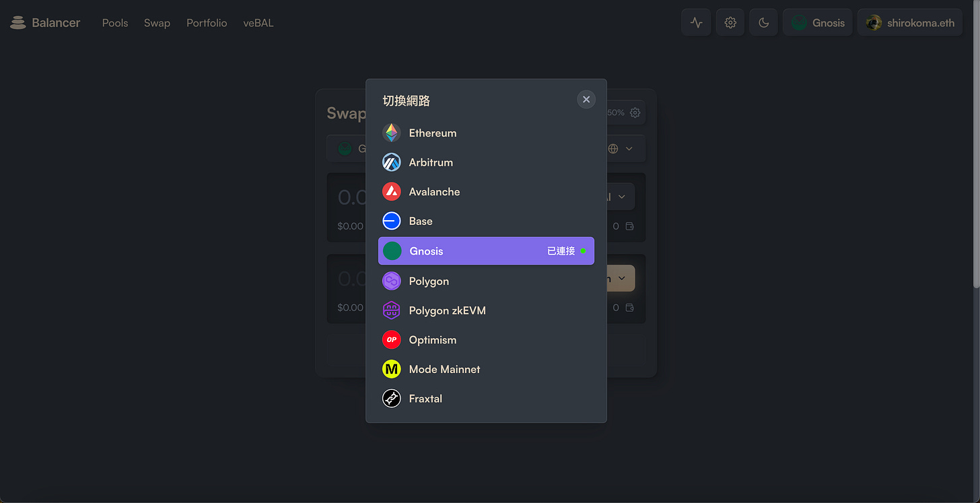The image size is (980, 503).
Task: Open the Pools navigation item
Action: (114, 22)
